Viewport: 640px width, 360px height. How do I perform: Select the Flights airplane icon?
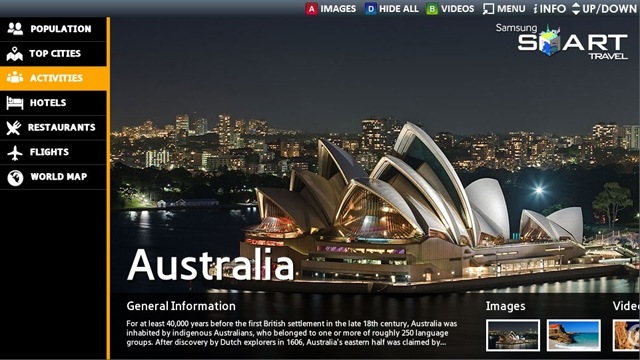(15, 152)
